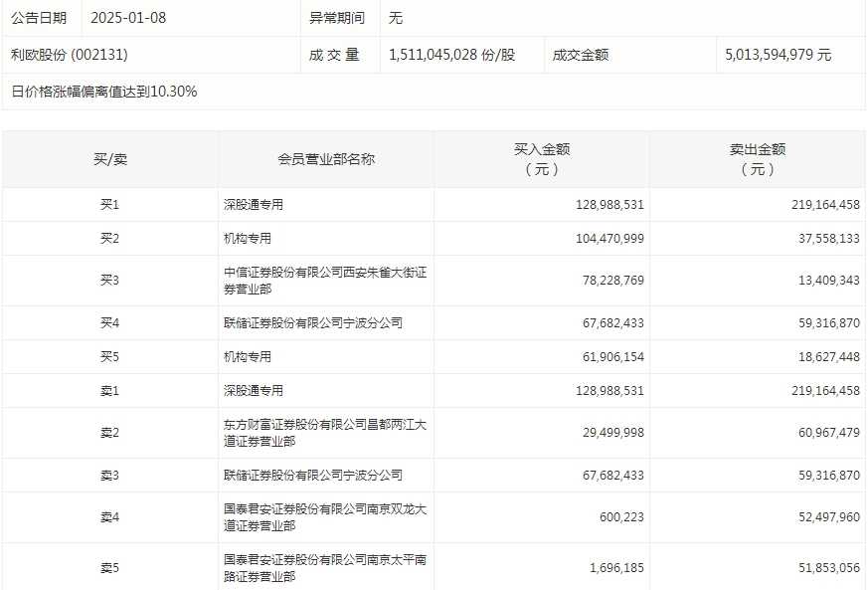Click the buy amount 104,470,999
The width and height of the screenshot is (868, 590).
click(x=609, y=239)
